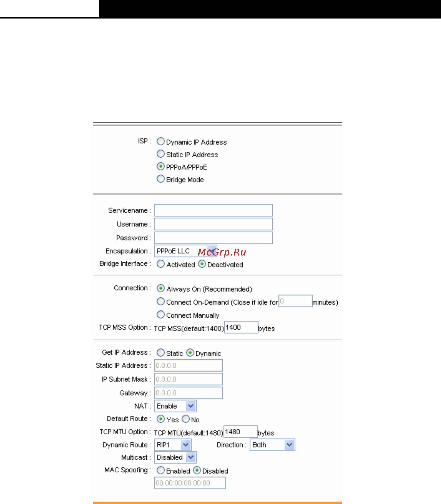Screen dimensions: 441x504
Task: Select Static IP Address ISP option
Action: (x=160, y=154)
